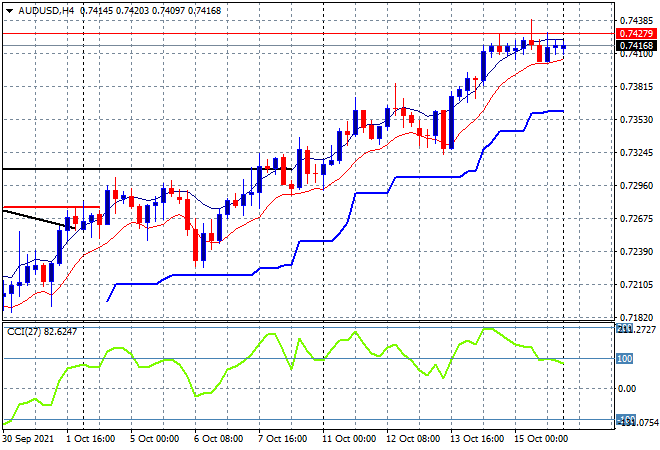Click the 15 Oct 00:00 time label
This screenshot has width=660, height=450.
[542, 439]
